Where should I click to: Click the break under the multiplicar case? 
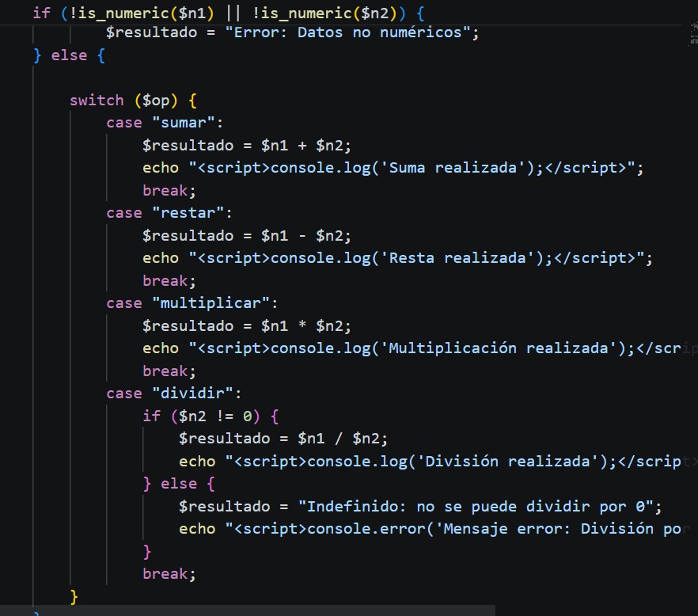pos(169,371)
